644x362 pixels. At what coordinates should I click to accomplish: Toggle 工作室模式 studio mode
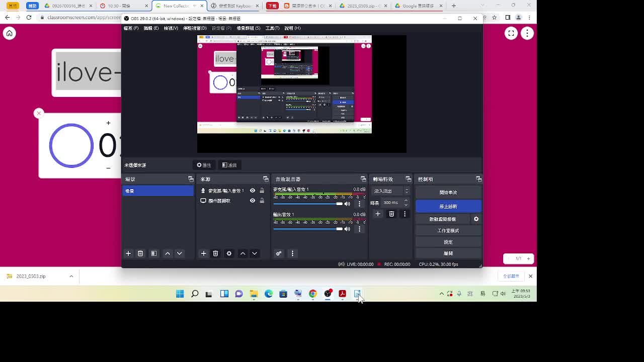coord(448,231)
